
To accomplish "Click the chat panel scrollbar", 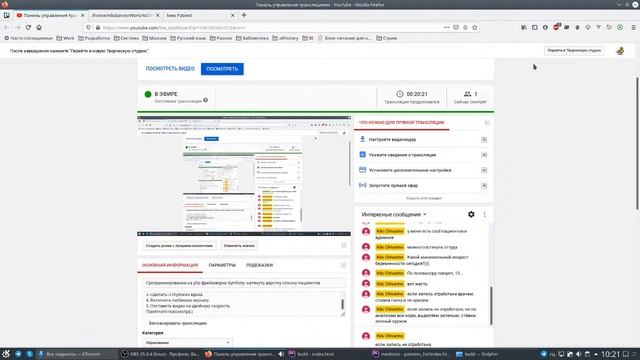I will pos(491,305).
